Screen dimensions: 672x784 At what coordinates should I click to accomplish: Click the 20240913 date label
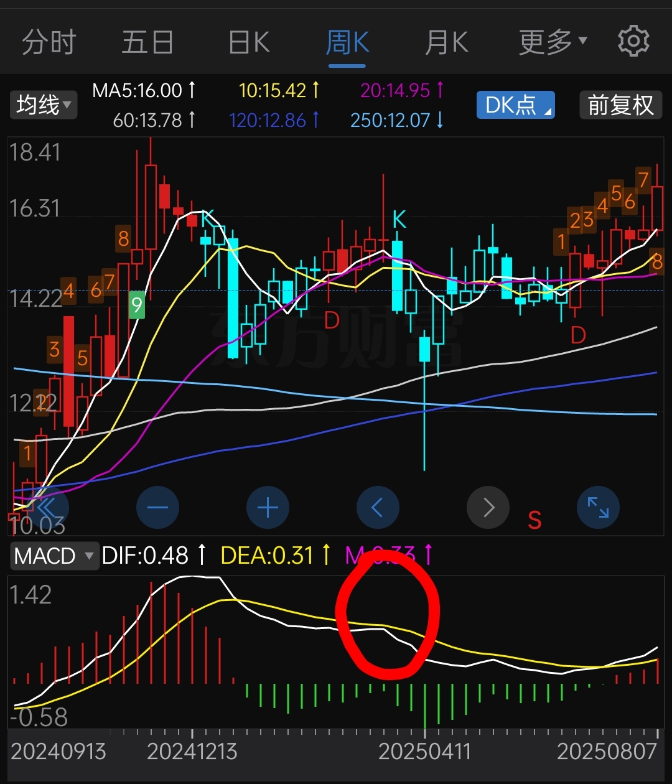58,752
